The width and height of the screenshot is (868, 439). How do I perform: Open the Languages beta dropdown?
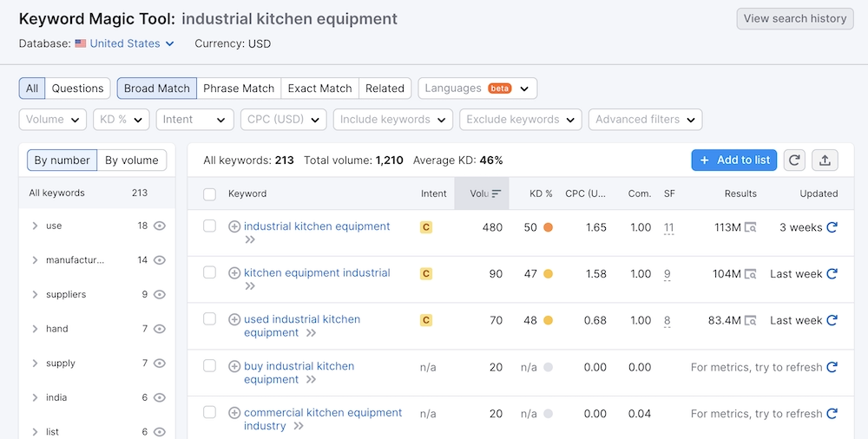(x=477, y=88)
